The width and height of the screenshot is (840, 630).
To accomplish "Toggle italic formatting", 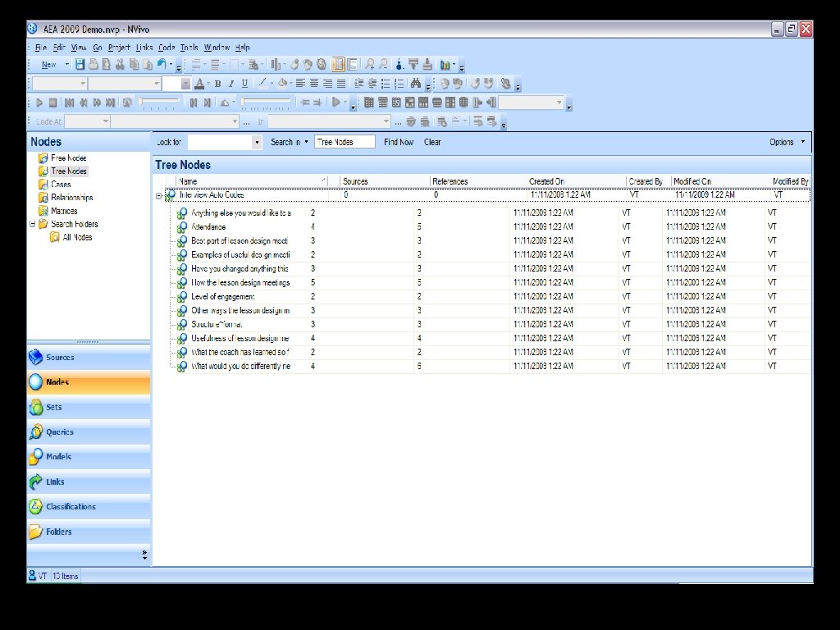I will tap(231, 83).
